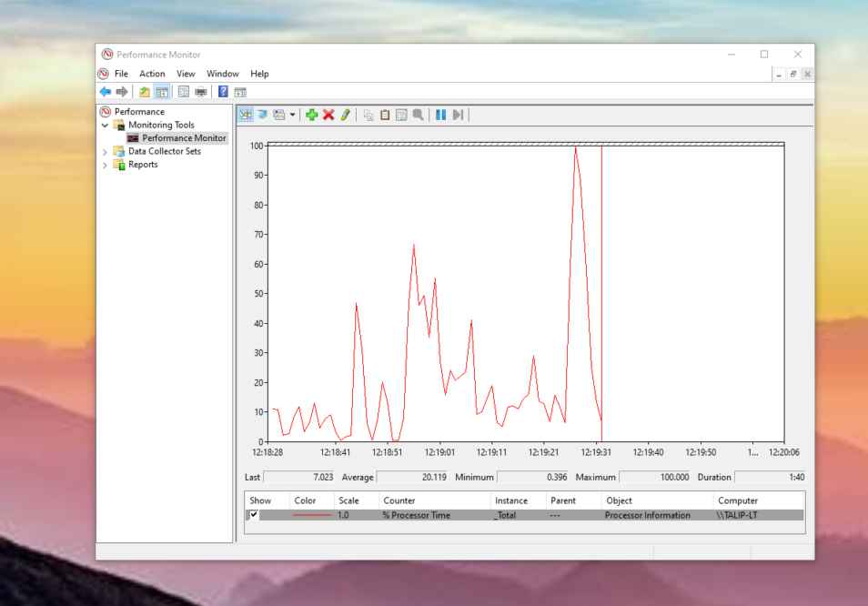Viewport: 868px width, 606px height.
Task: Add a new counter with the green plus
Action: tap(312, 115)
